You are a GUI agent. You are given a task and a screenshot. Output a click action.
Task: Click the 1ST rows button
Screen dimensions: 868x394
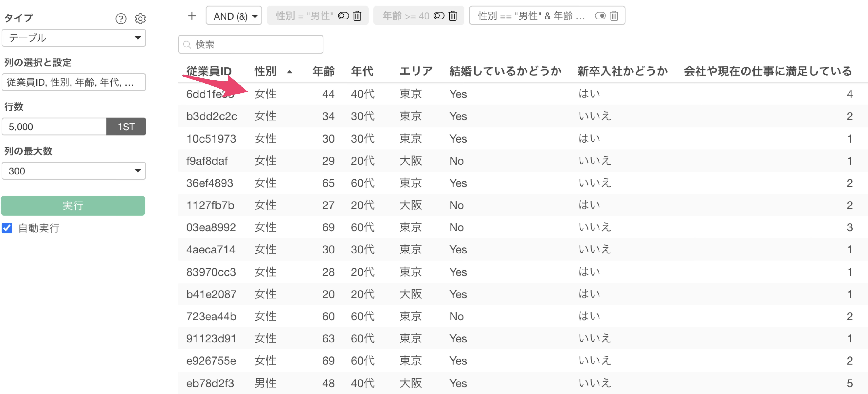pos(126,127)
